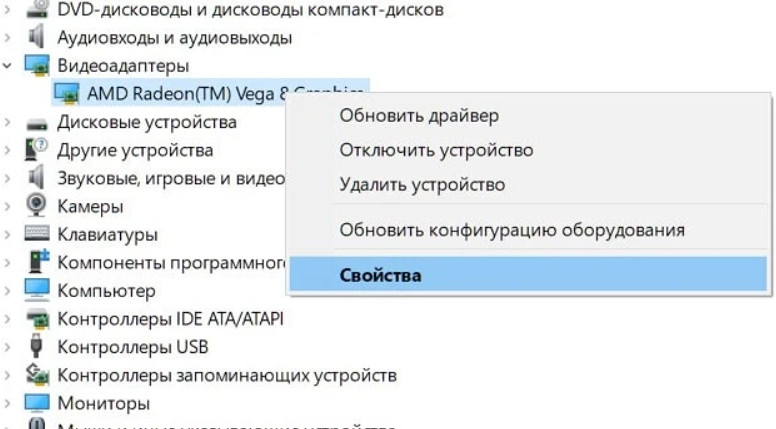Select the Компьютер tree item
Screen dimensions: 776x429
(106, 291)
